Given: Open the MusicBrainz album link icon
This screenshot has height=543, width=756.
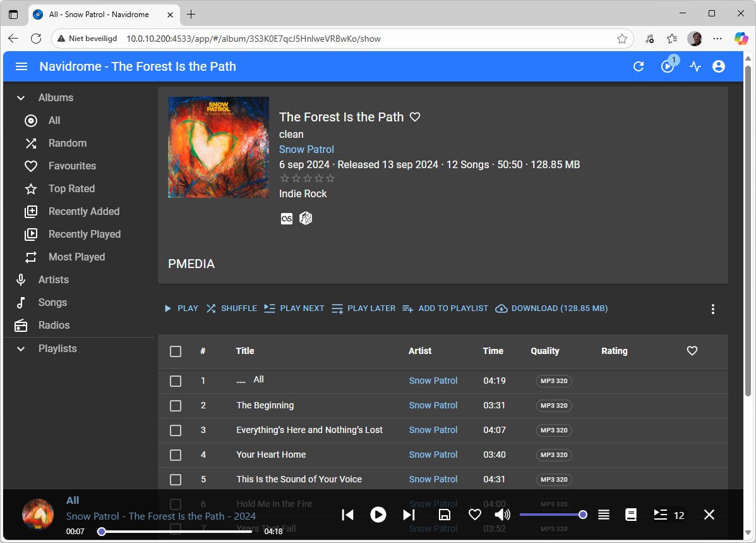Looking at the screenshot, I should [306, 219].
